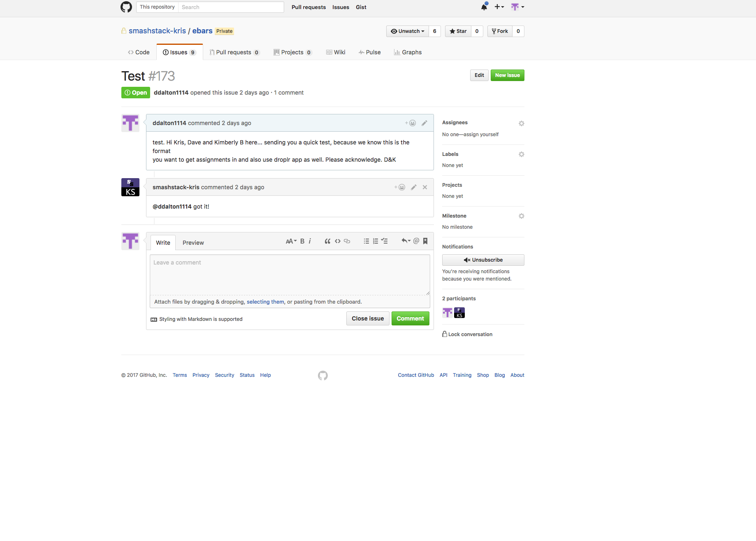Focus the repository search field
The width and height of the screenshot is (756, 541).
231,7
